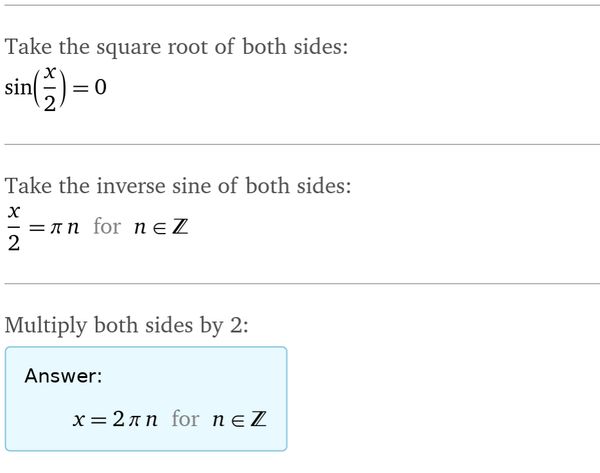This screenshot has width=600, height=473.
Task: Click the ℤ symbol in the answer box
Action: pos(258,420)
